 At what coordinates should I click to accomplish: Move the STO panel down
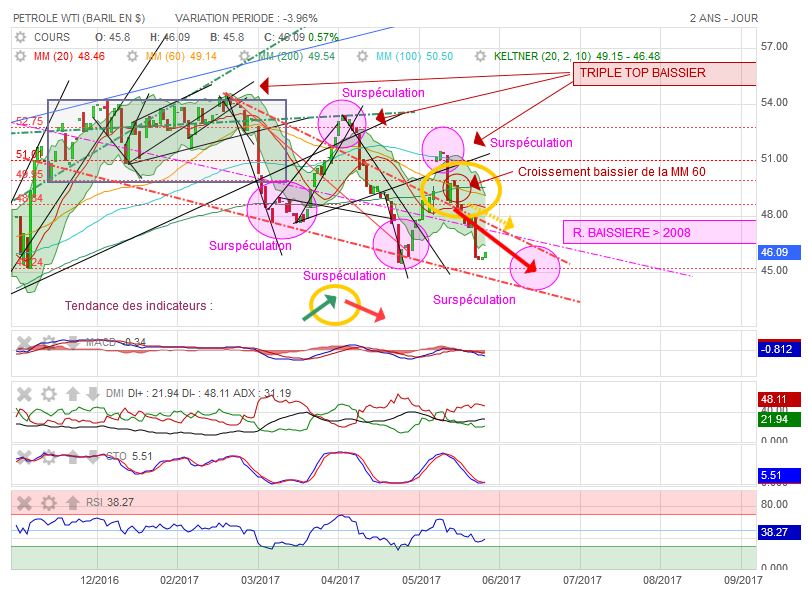[92, 457]
